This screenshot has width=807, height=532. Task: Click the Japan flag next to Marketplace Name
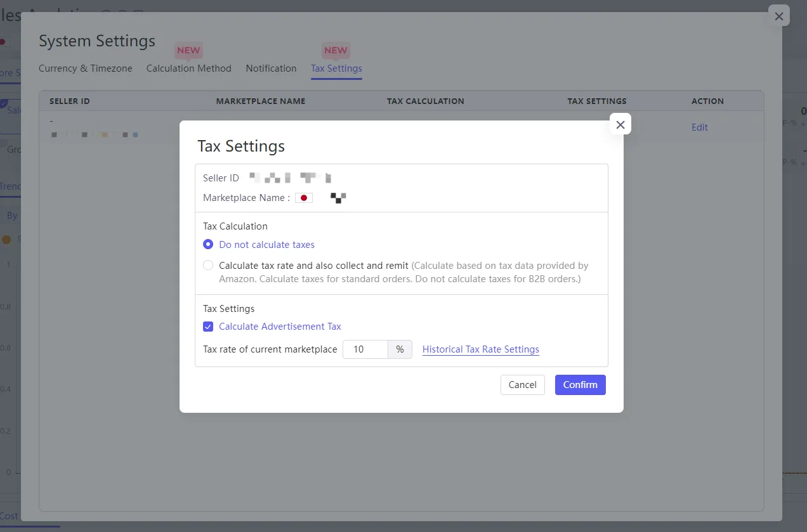tap(304, 198)
